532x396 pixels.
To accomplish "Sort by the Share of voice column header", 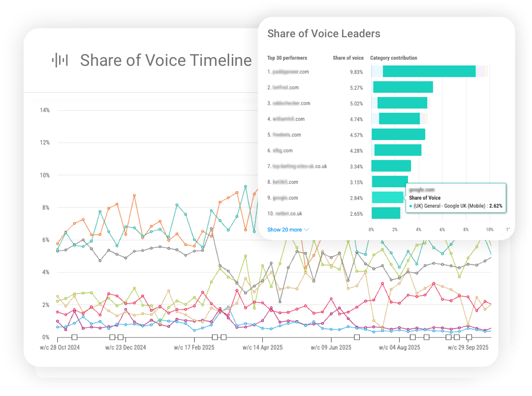I will [x=348, y=58].
